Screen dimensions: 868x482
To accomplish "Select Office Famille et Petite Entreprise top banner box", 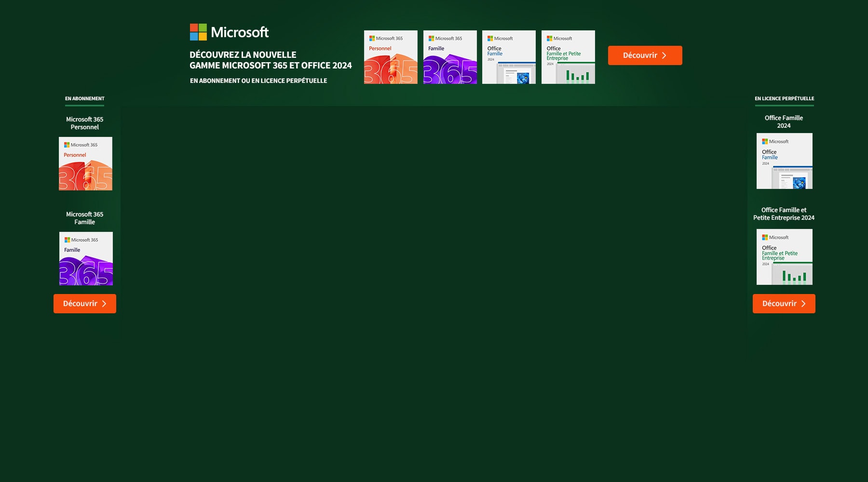I will point(568,57).
